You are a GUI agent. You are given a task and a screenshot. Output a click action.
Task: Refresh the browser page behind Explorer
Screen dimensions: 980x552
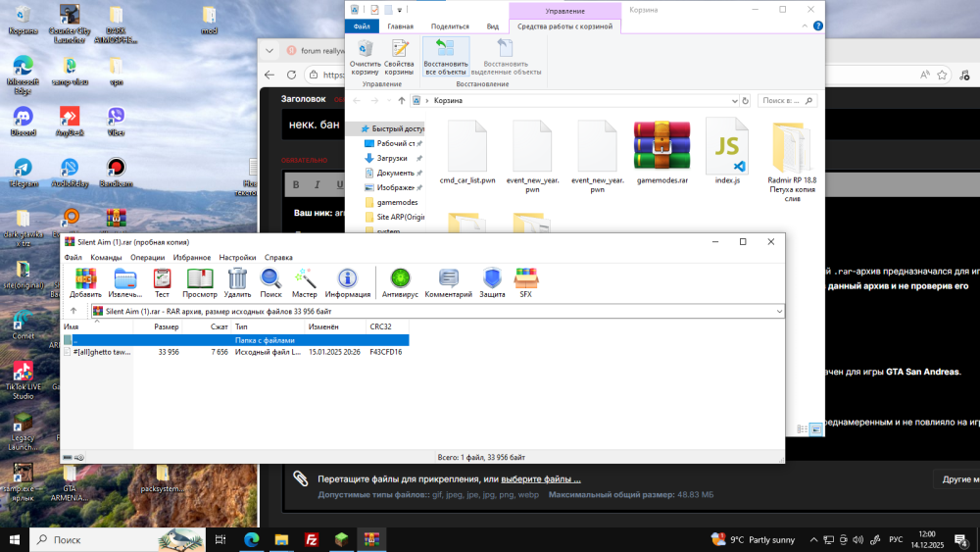tap(291, 75)
